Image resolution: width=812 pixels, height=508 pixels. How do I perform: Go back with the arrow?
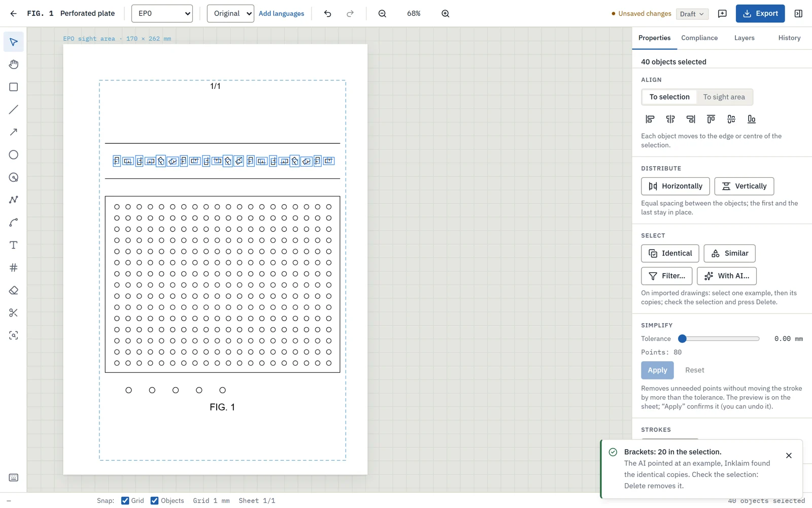point(13,14)
